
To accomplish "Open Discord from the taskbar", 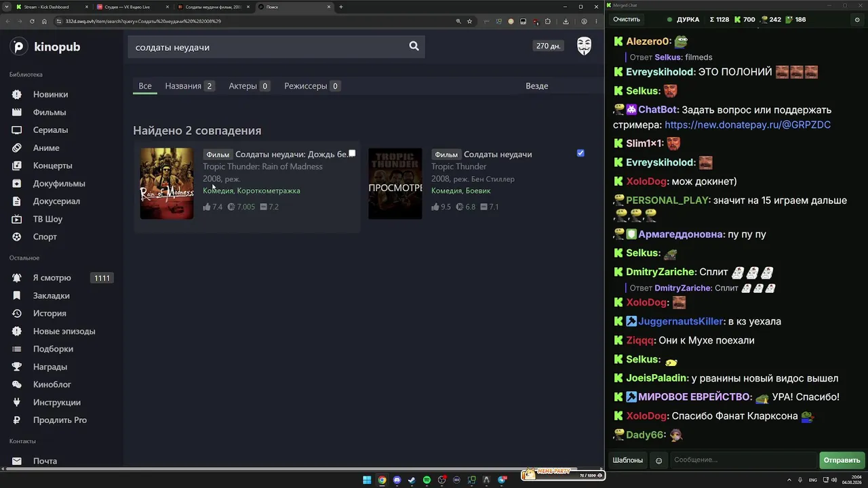I will 397,480.
